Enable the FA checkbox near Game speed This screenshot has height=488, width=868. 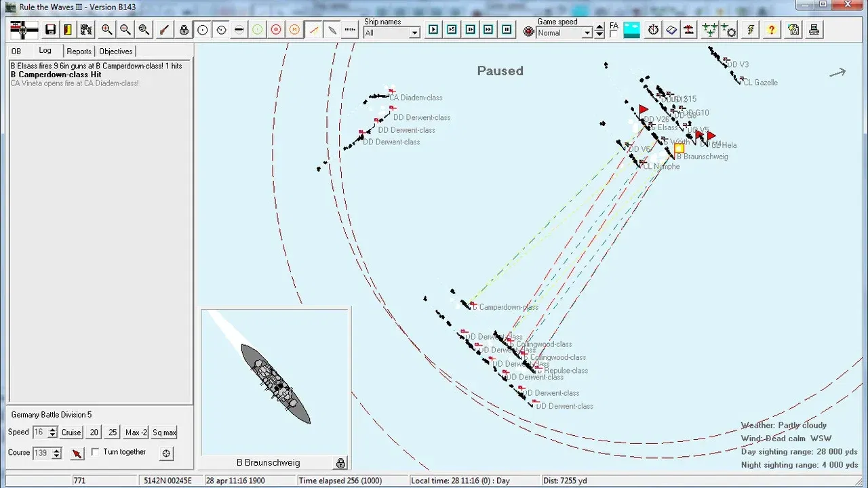[612, 33]
